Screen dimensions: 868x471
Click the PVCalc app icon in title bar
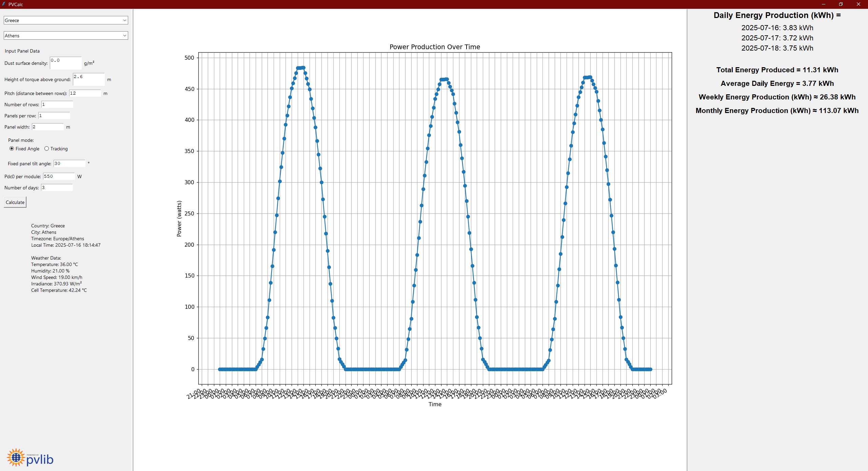pyautogui.click(x=4, y=4)
